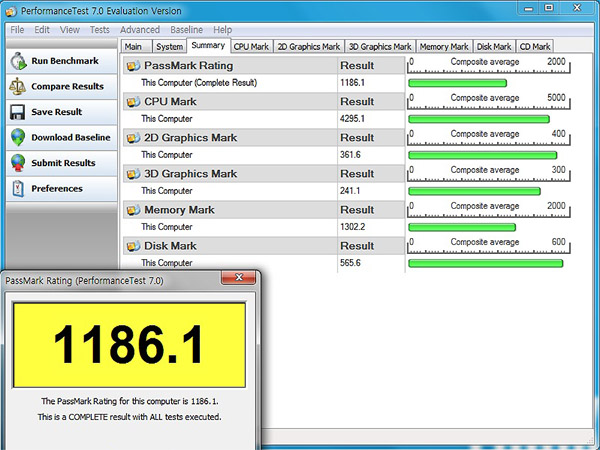Click the 'This is a COMPLETE result' message

pyautogui.click(x=129, y=417)
